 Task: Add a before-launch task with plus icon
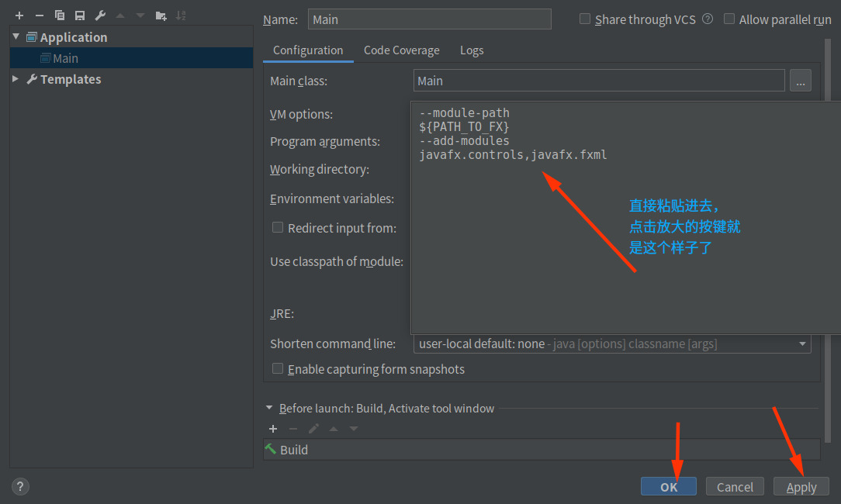(x=273, y=428)
